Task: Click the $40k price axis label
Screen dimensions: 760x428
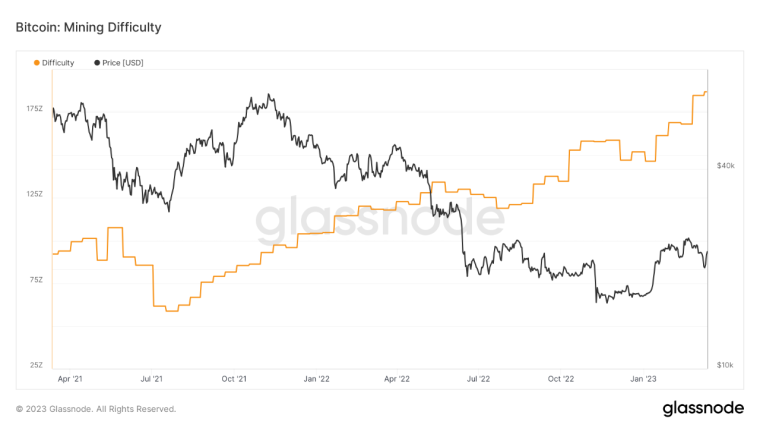Action: (726, 166)
